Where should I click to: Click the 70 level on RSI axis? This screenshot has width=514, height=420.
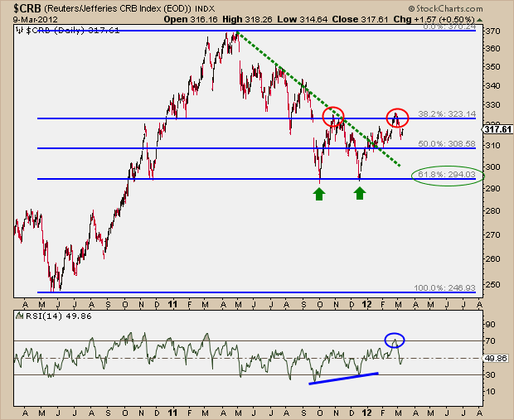click(491, 341)
